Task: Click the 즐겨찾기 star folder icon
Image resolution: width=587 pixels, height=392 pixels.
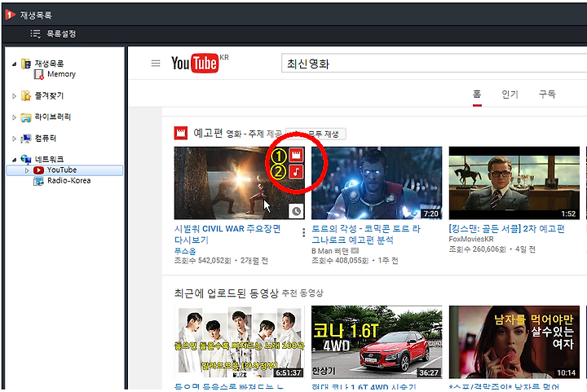Action: [x=26, y=95]
